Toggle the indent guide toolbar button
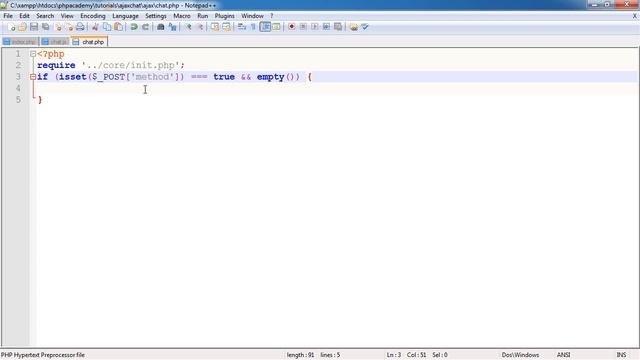The width and height of the screenshot is (640, 360). (x=265, y=27)
